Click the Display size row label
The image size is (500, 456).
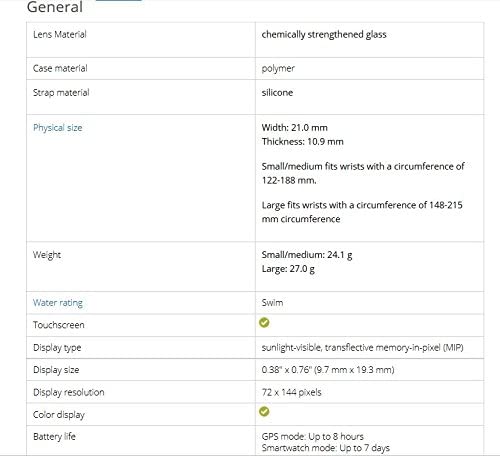pyautogui.click(x=56, y=370)
